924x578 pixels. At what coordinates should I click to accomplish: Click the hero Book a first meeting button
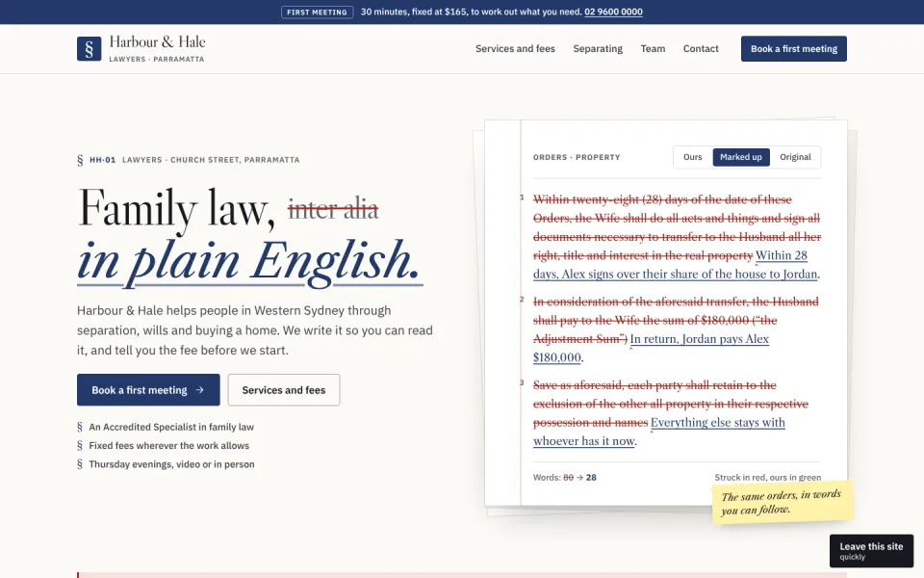coord(148,390)
